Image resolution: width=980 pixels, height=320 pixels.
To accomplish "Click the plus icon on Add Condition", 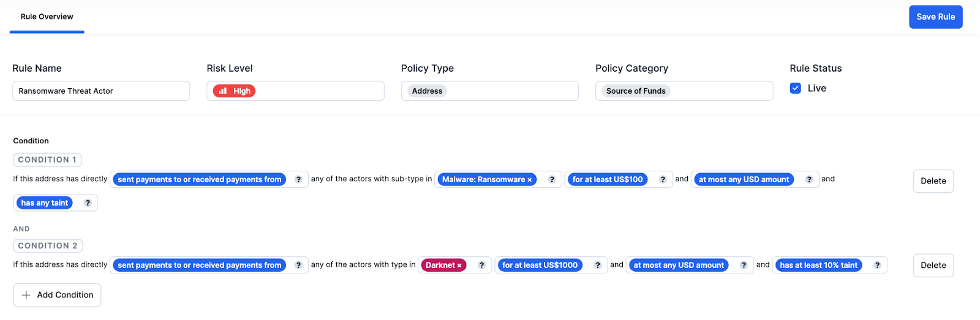I will click(x=26, y=295).
